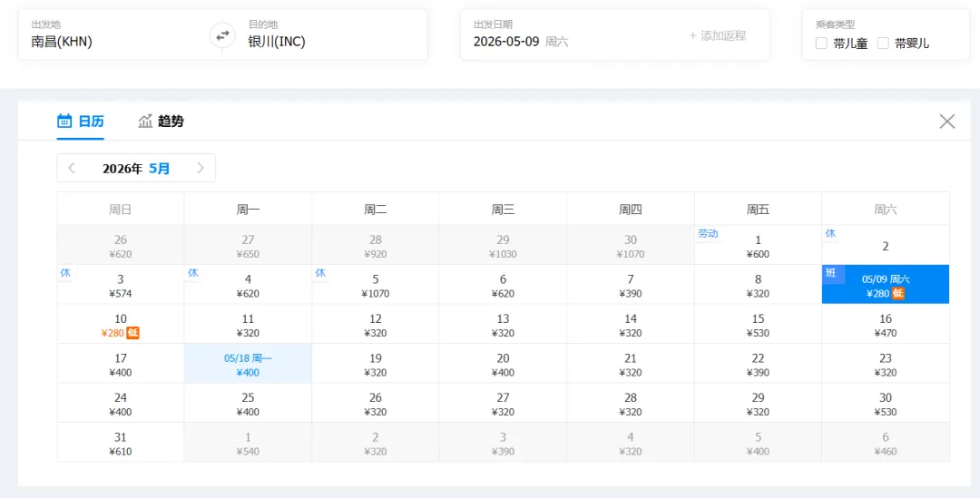Screen dimensions: 980x498
Task: Close the price calendar panel
Action: (x=946, y=122)
